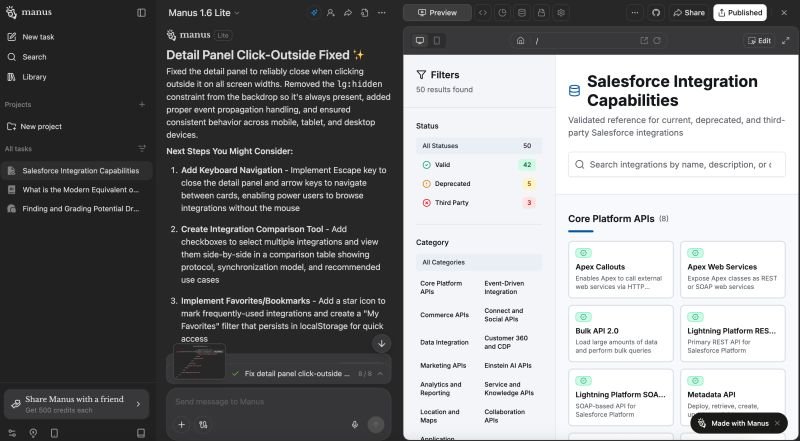The height and width of the screenshot is (441, 800).
Task: Filter by Event-Driven Integration category
Action: coord(511,287)
